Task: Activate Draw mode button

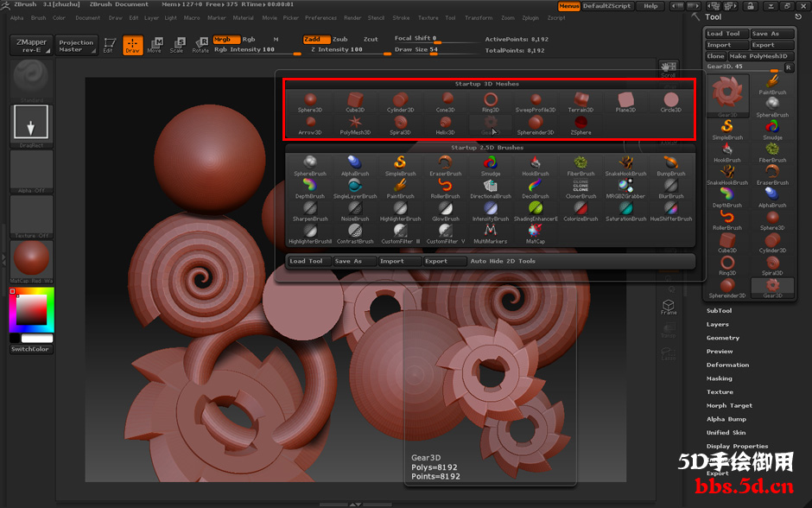Action: (x=132, y=45)
